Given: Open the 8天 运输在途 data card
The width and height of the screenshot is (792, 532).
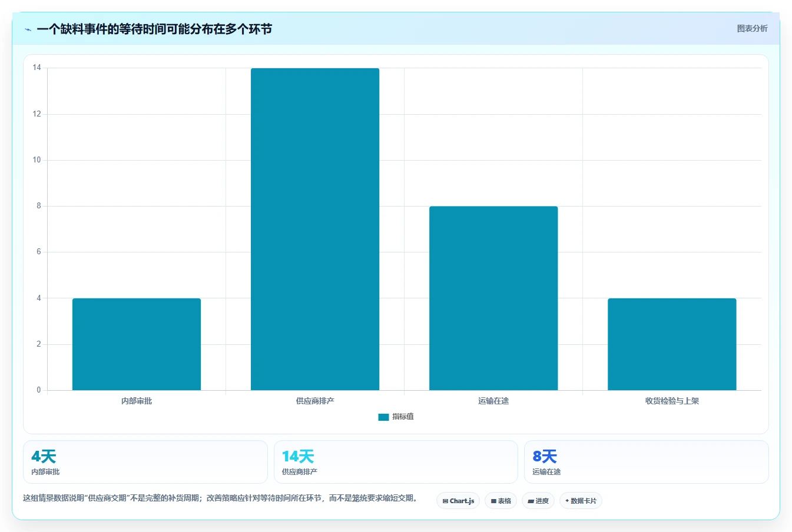Looking at the screenshot, I should [647, 462].
